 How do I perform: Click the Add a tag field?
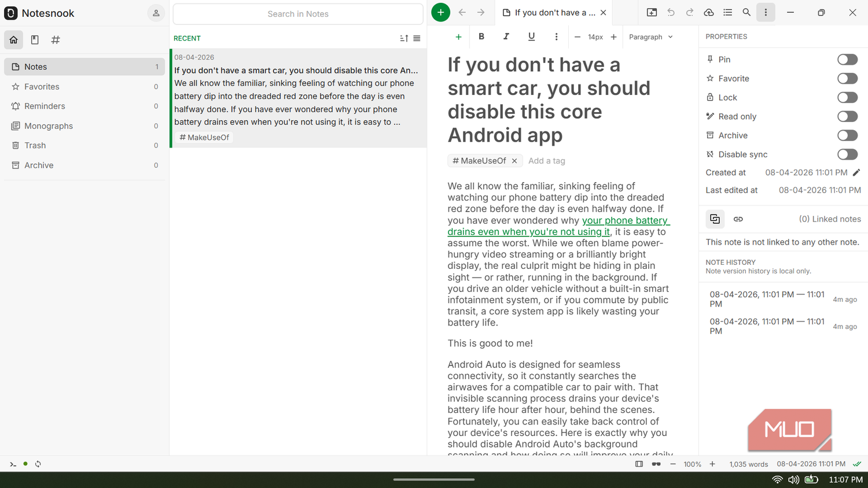coord(547,161)
